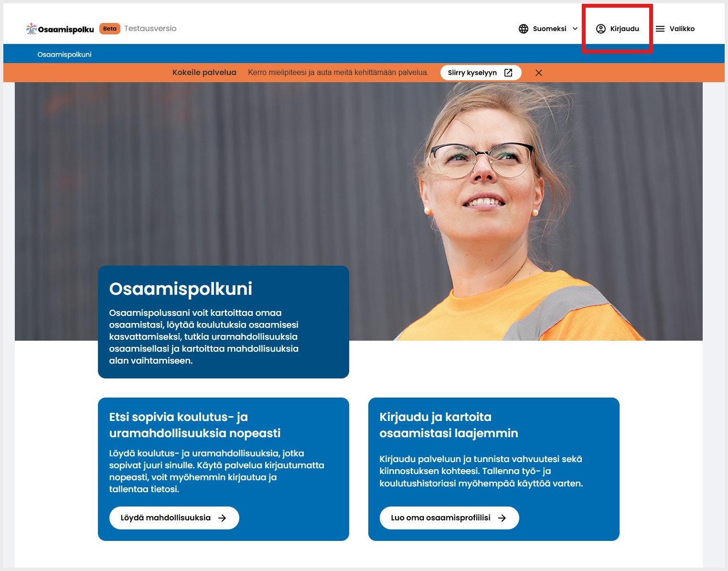Click the user profile icon beside Kirjaudu

pyautogui.click(x=601, y=29)
